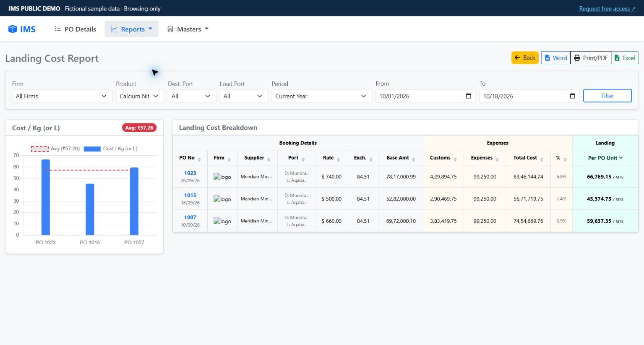The width and height of the screenshot is (644, 345).
Task: Click the PO 1015 bar in the chart
Action: pyautogui.click(x=90, y=209)
